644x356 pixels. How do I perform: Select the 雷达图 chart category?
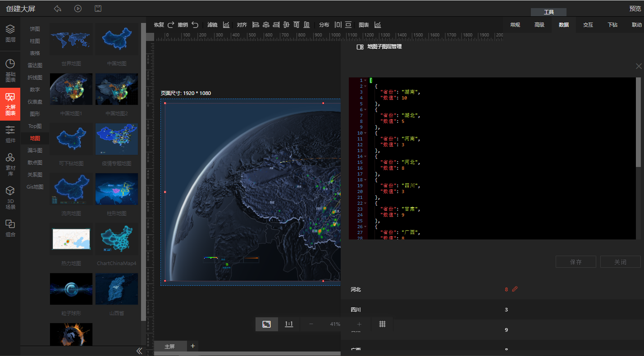pos(35,65)
